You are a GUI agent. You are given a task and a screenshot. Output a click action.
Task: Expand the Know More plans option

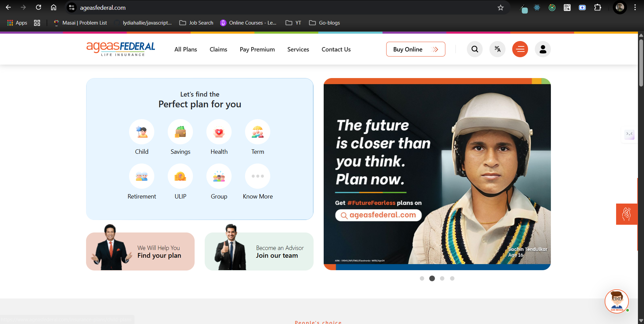[x=257, y=176]
